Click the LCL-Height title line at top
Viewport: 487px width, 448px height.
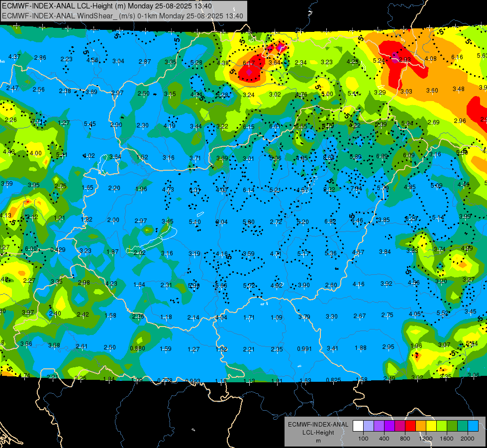[x=107, y=6]
